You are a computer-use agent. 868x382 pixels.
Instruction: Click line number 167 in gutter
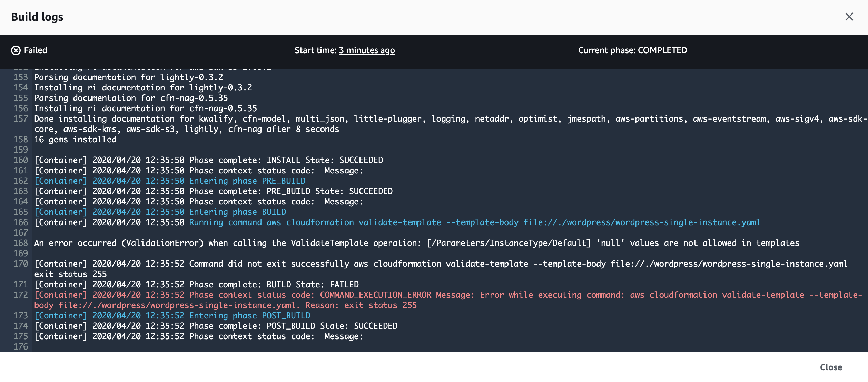[x=21, y=233]
